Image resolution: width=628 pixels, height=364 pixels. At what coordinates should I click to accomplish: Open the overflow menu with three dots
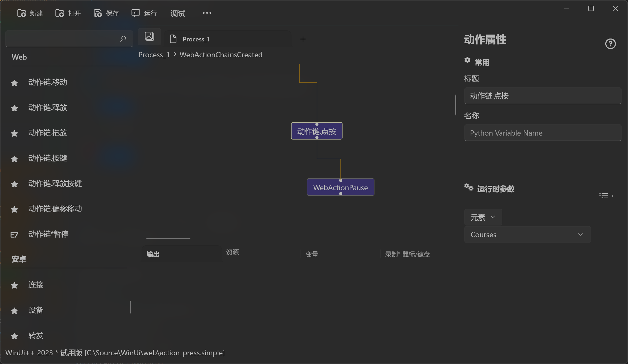pyautogui.click(x=207, y=13)
